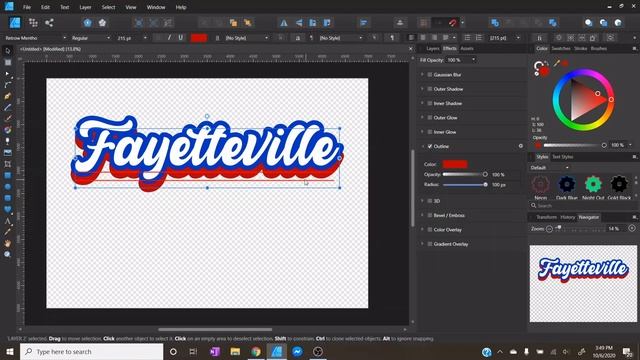Click the Alignment toolbar icon

[x=363, y=23]
